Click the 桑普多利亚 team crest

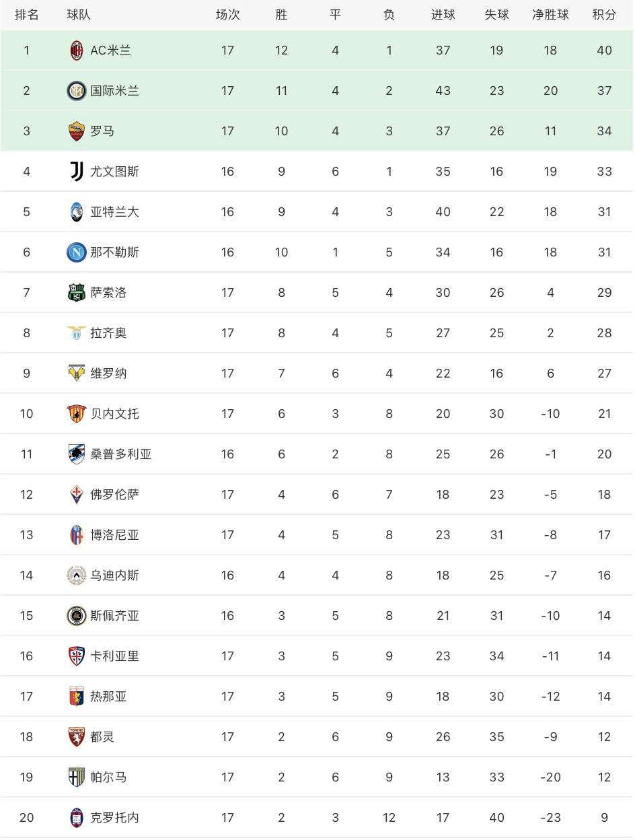(x=77, y=454)
